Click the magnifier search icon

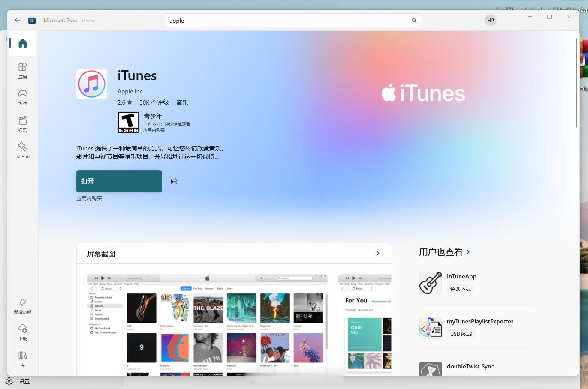coord(414,21)
